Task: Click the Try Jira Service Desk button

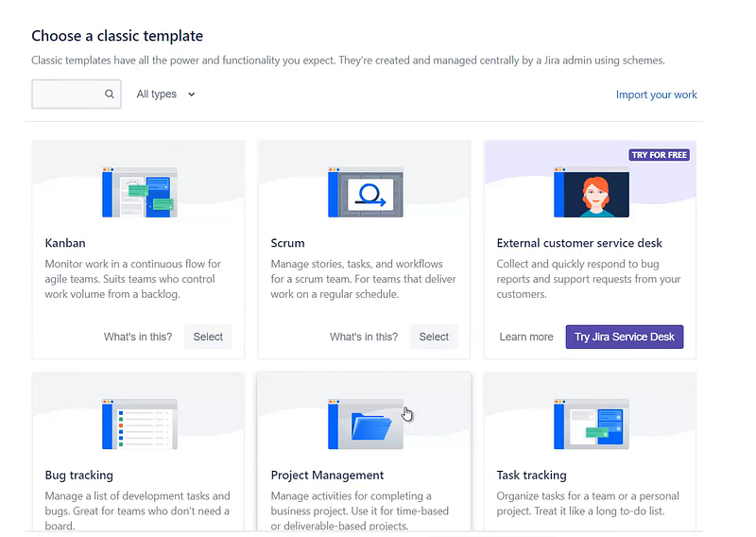Action: click(624, 337)
